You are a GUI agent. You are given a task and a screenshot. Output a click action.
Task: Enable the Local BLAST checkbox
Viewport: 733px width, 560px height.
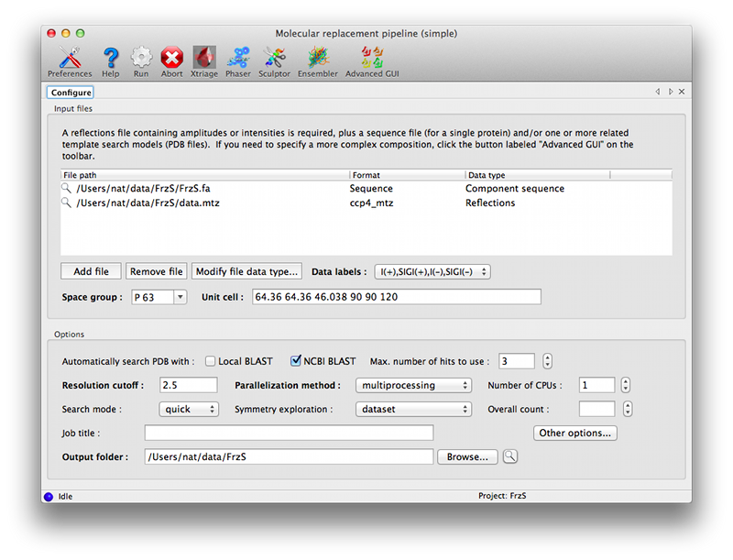point(211,361)
